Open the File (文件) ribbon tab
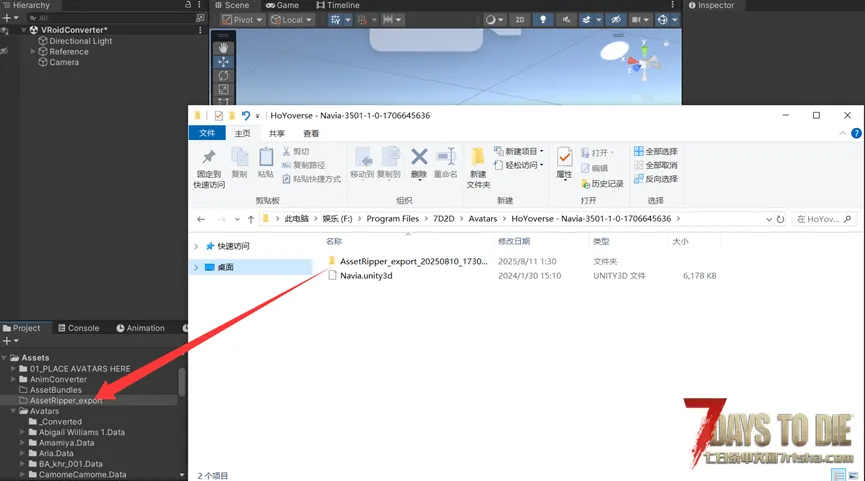This screenshot has width=865, height=481. 207,133
